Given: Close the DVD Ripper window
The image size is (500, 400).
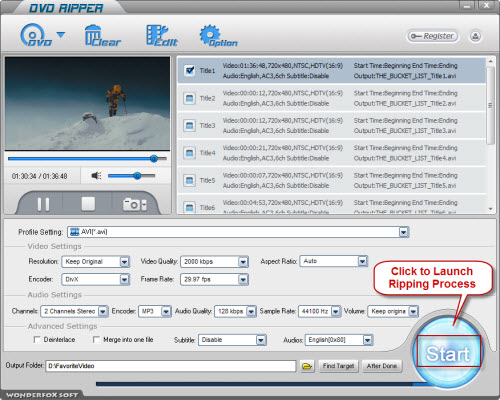Looking at the screenshot, I should point(487,6).
